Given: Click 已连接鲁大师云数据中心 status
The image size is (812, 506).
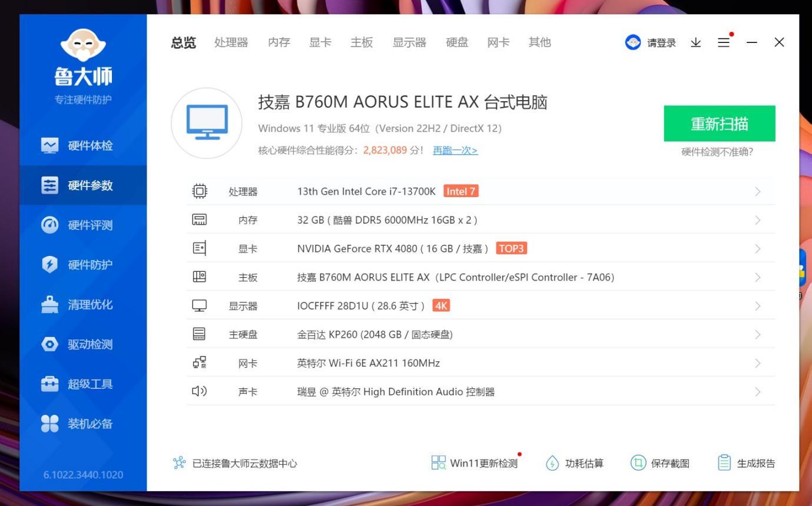Looking at the screenshot, I should pos(245,464).
